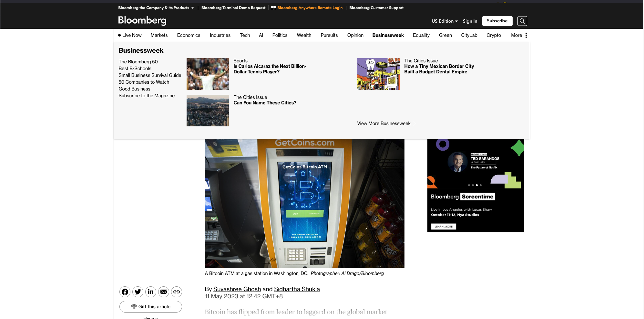Open Bloomberg Customer Support link
Image resolution: width=644 pixels, height=319 pixels.
point(376,8)
